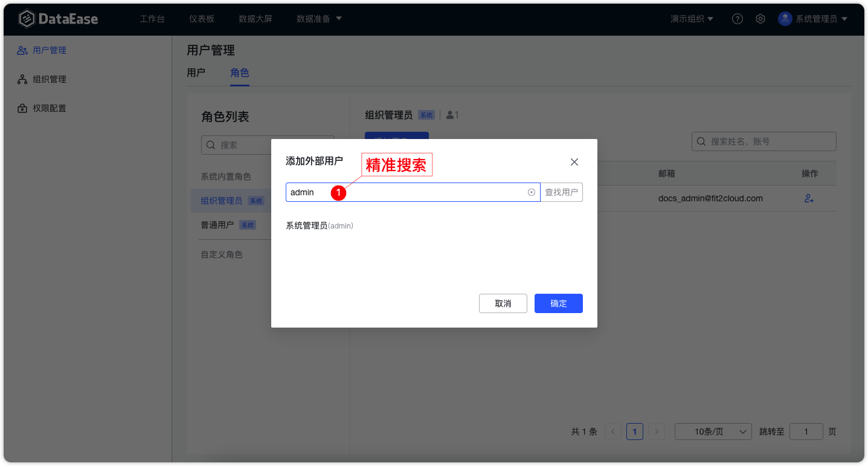Click the 自定义角色 group label
Screen dimensions: 868x466
222,254
